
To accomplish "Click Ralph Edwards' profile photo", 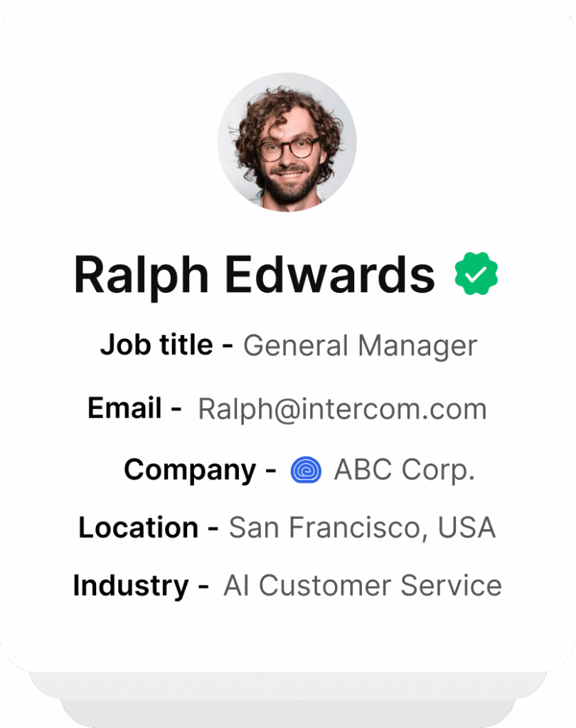I will [x=287, y=141].
